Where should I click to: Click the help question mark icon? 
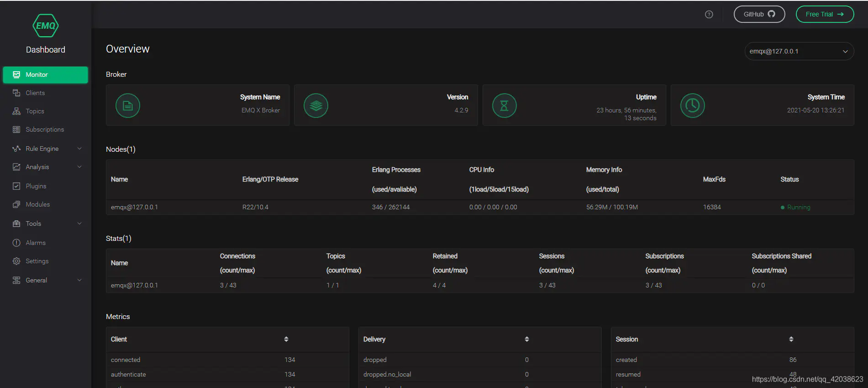[x=709, y=14]
